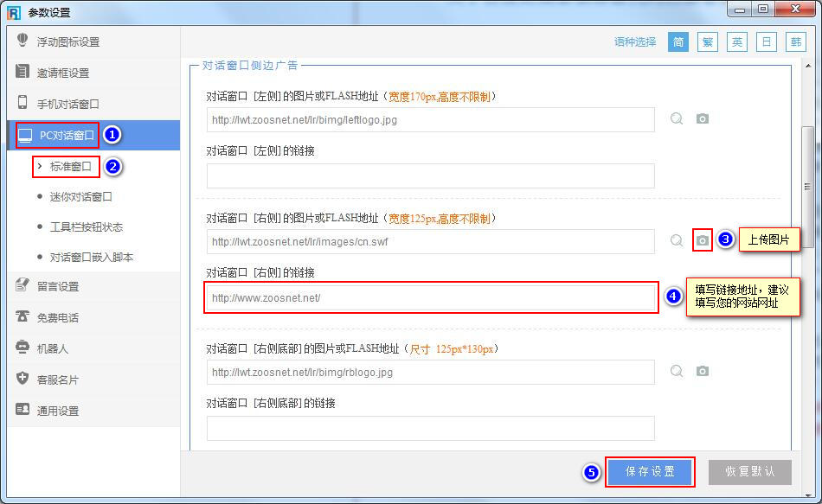Click the right-bottom link input field
Image resolution: width=822 pixels, height=504 pixels.
click(431, 429)
